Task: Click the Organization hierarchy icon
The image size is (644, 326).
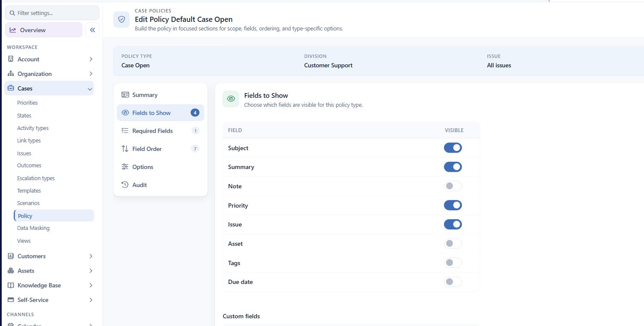Action: (11, 74)
